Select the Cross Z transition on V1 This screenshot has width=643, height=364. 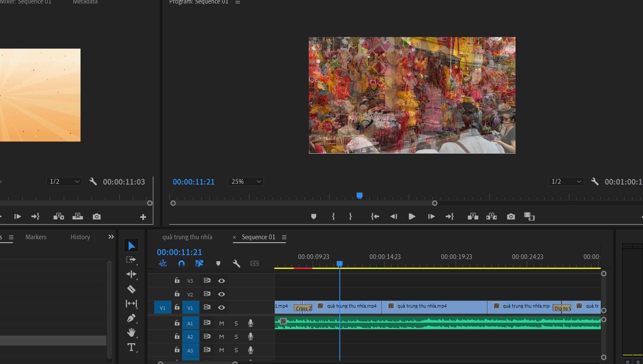pyautogui.click(x=303, y=308)
